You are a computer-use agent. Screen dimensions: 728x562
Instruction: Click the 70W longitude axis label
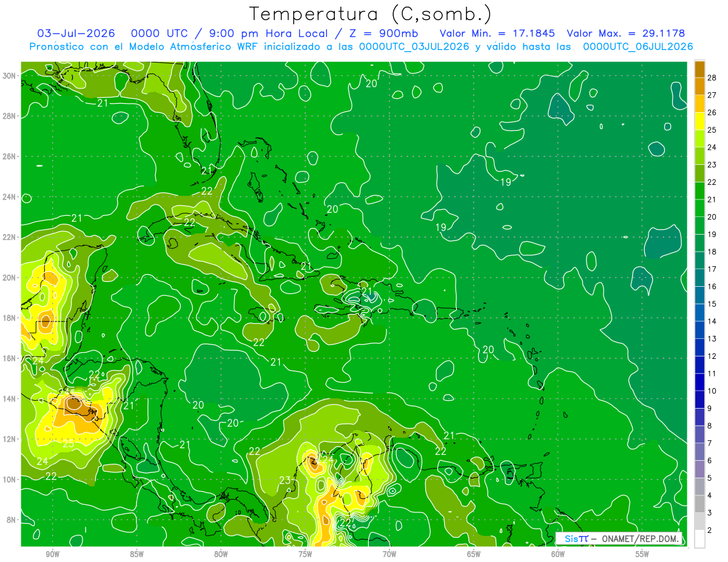point(389,554)
